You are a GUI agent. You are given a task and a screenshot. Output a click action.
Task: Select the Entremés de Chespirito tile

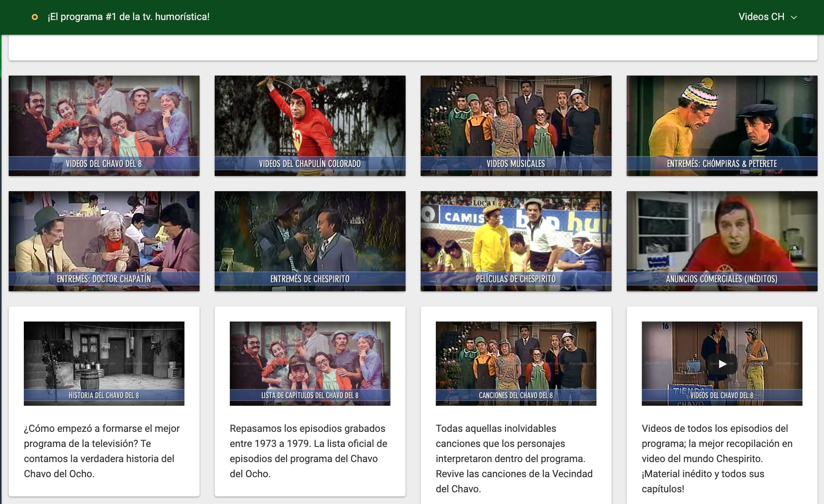pos(310,241)
